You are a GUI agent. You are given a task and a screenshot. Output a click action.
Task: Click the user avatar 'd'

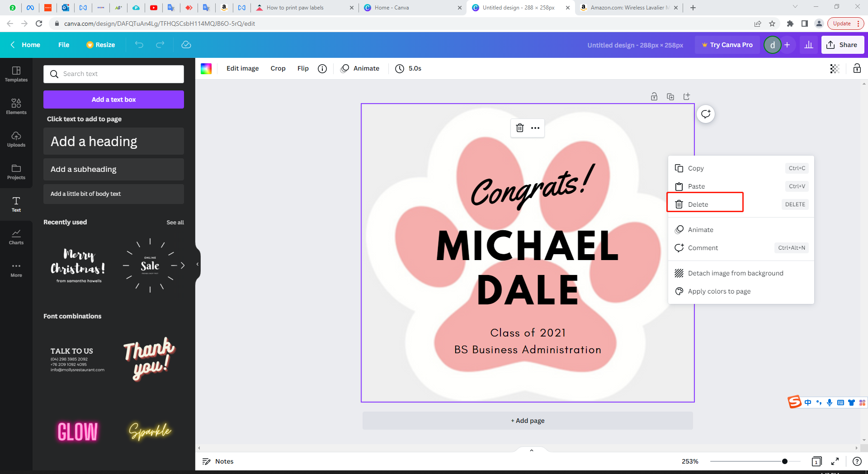pyautogui.click(x=773, y=45)
